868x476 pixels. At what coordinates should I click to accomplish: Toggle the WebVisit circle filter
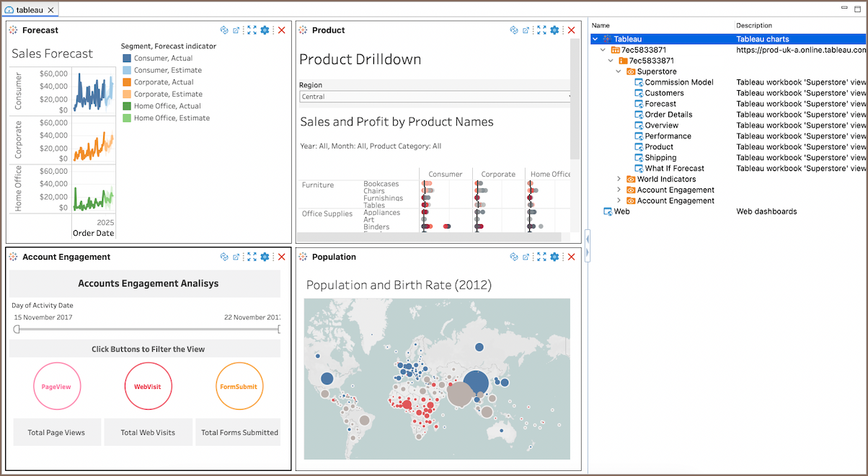pos(148,387)
